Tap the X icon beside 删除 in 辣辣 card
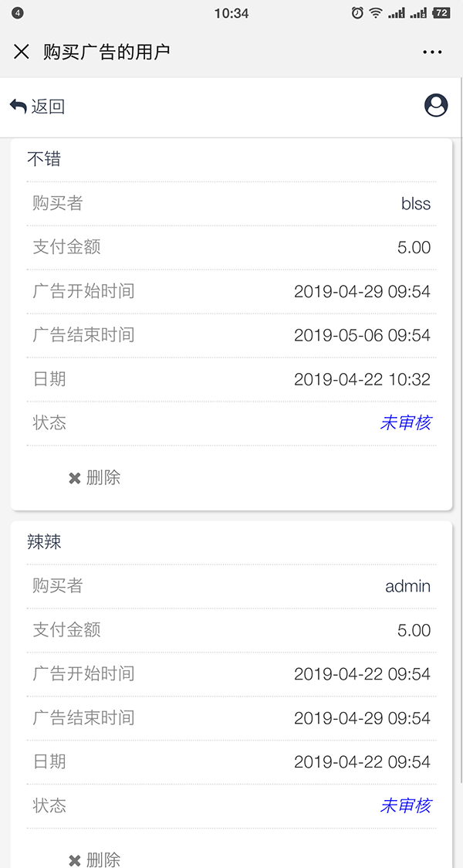The height and width of the screenshot is (868, 463). [x=75, y=860]
